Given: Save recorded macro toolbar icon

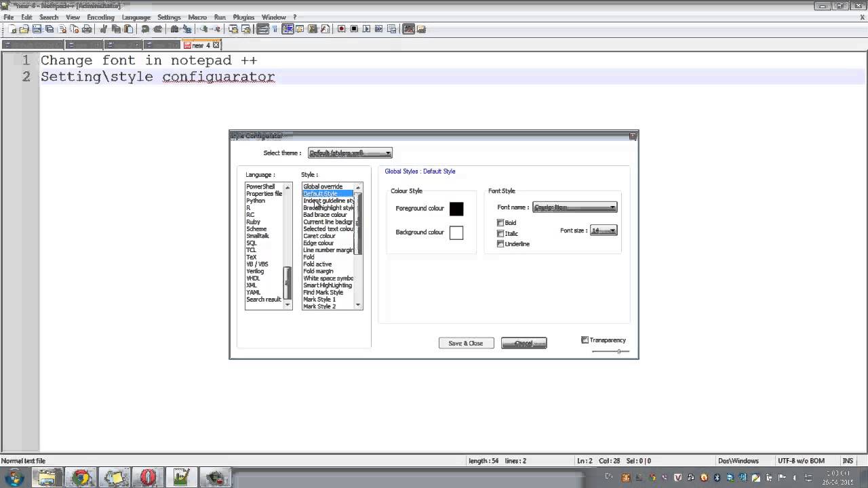Looking at the screenshot, I should 391,29.
